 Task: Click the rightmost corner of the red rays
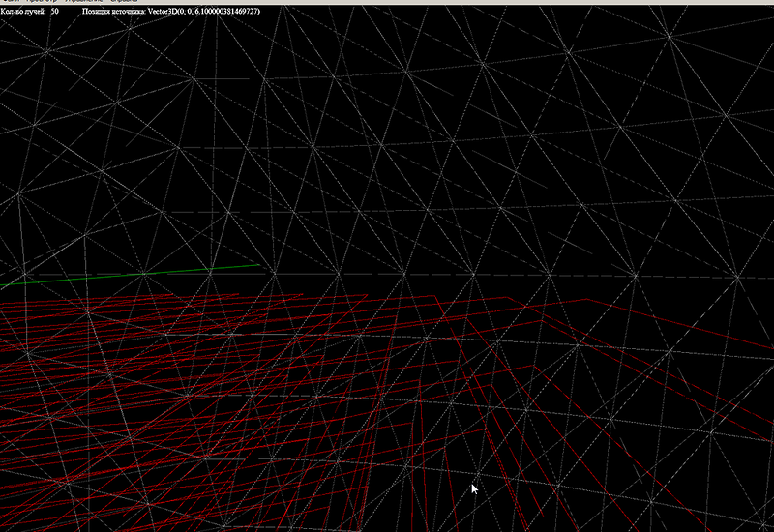(x=589, y=301)
